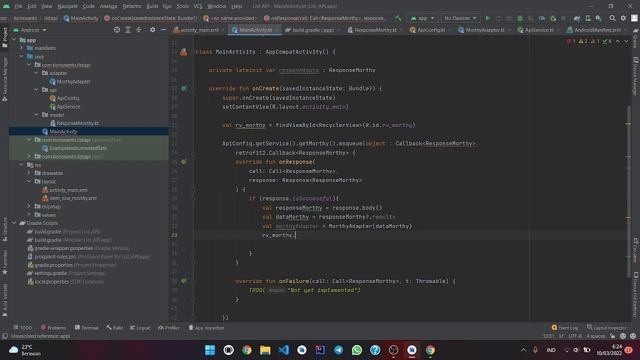The image size is (640, 360).
Task: Expand the mipmap folder
Action: (x=29, y=207)
